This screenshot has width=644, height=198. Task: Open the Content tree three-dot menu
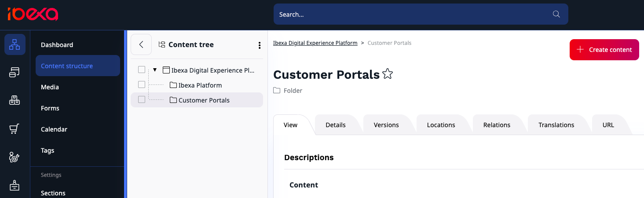coord(259,45)
